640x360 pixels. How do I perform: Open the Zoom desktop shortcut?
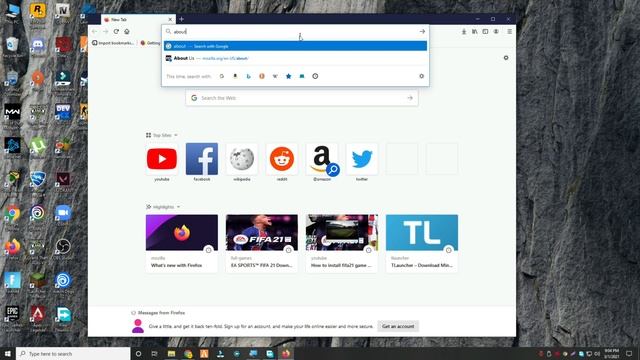pyautogui.click(x=63, y=213)
